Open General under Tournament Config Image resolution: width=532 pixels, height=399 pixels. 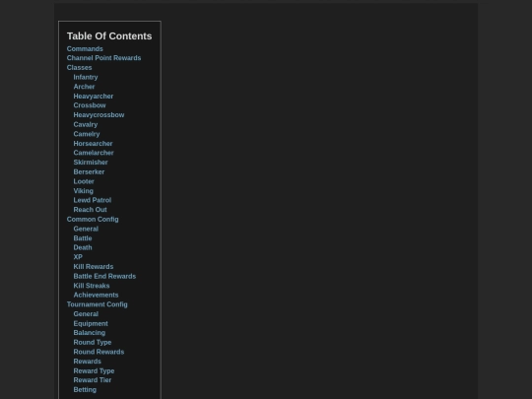pos(86,314)
